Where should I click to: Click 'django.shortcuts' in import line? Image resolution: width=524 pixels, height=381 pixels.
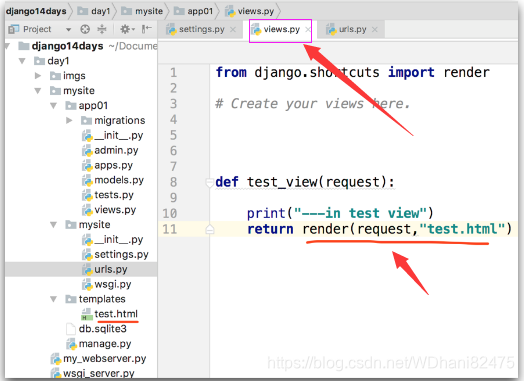317,73
